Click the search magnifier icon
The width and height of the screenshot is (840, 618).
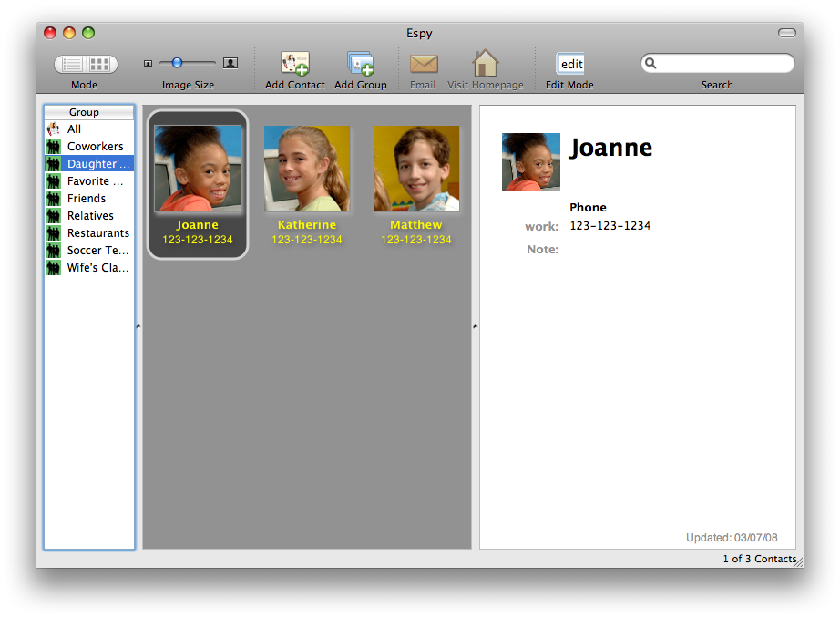tap(650, 63)
